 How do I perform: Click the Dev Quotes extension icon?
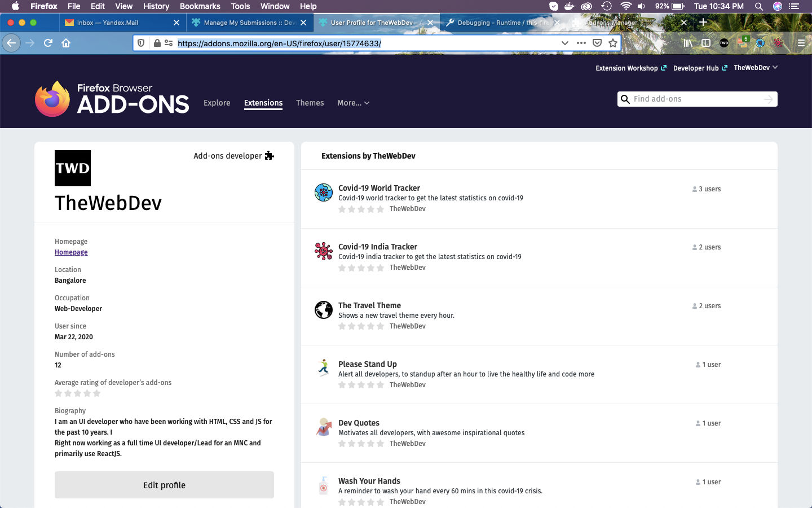(324, 427)
